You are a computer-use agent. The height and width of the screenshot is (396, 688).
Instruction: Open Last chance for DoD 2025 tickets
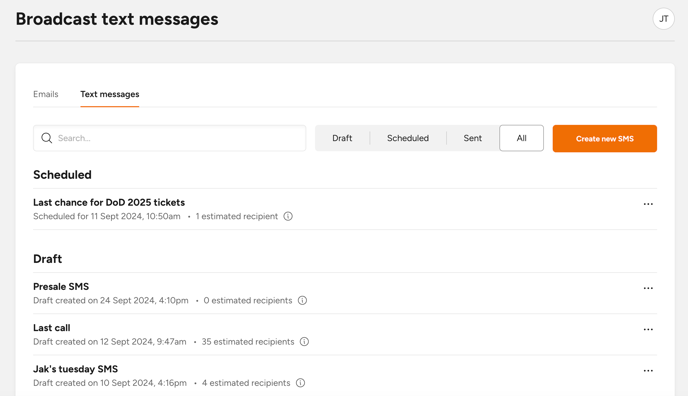[109, 202]
